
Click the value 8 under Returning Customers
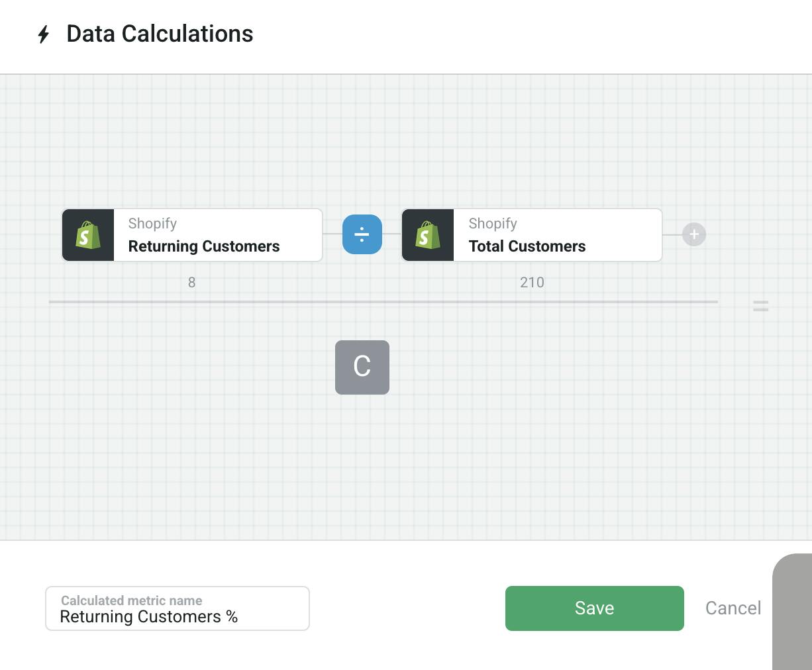(191, 283)
